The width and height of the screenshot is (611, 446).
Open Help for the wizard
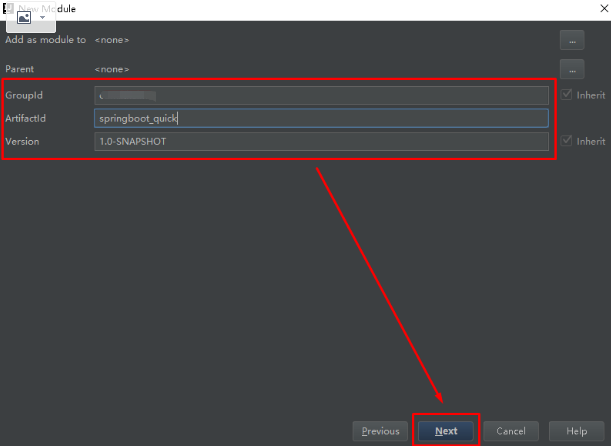[x=576, y=431]
